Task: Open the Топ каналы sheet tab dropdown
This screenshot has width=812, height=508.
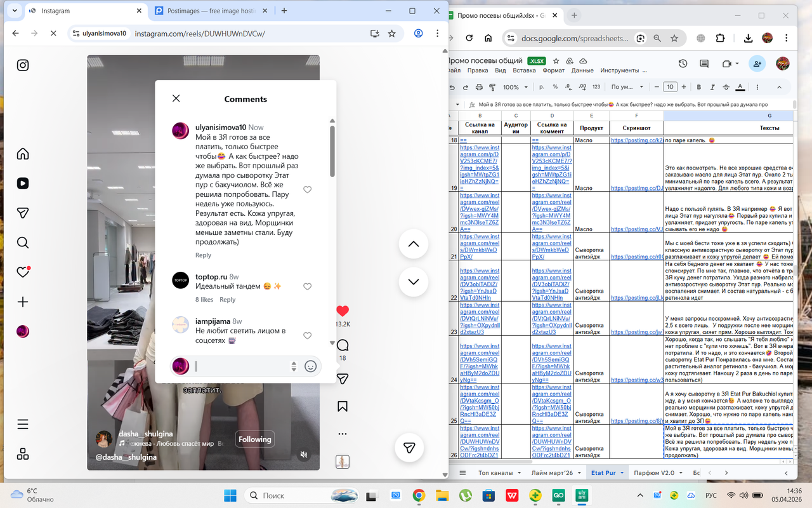Action: click(518, 474)
